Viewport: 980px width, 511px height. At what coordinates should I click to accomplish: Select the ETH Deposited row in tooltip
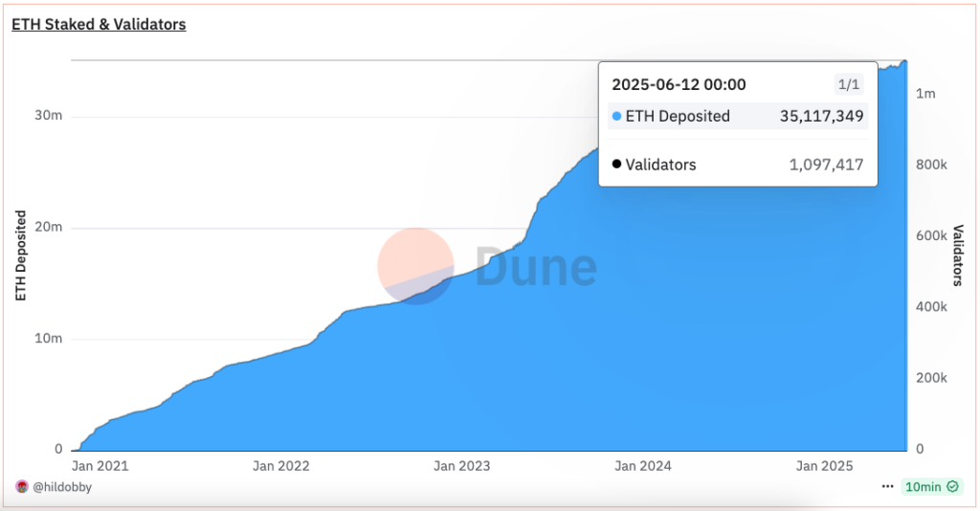(x=737, y=117)
